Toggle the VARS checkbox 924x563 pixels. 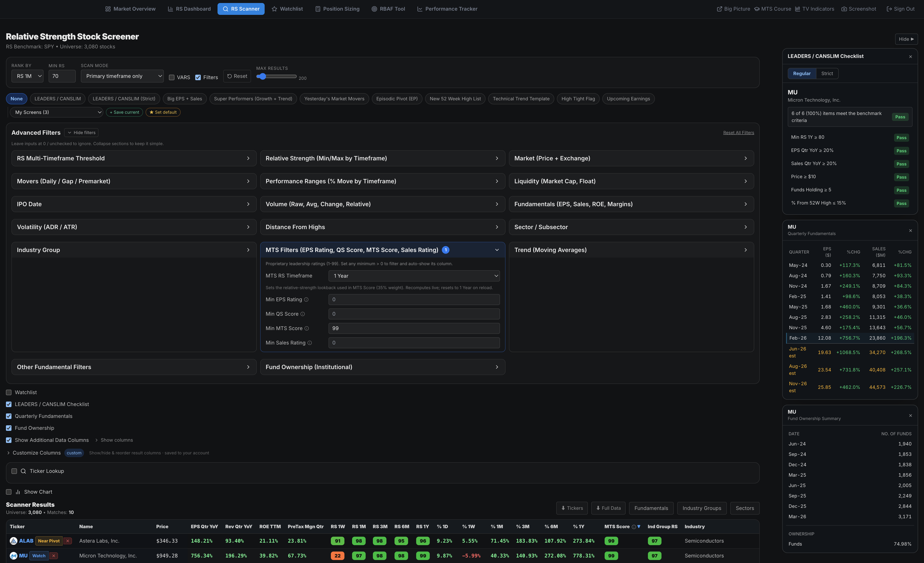172,77
